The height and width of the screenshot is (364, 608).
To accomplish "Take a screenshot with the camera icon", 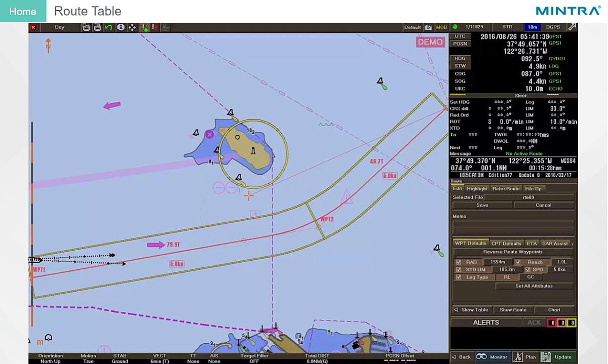I will point(429,27).
